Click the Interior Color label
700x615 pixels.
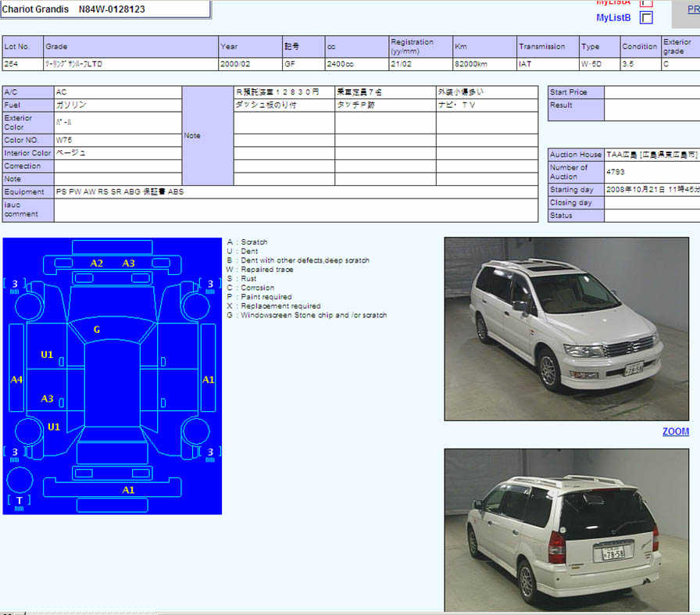pyautogui.click(x=27, y=152)
